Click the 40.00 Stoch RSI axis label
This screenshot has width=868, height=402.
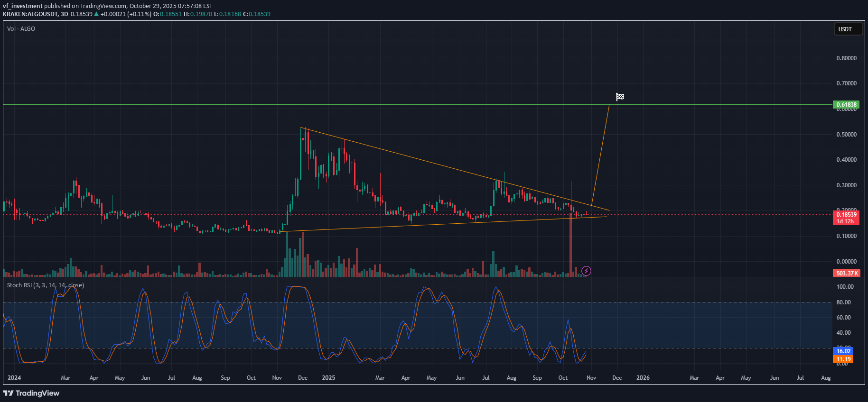[x=843, y=333]
